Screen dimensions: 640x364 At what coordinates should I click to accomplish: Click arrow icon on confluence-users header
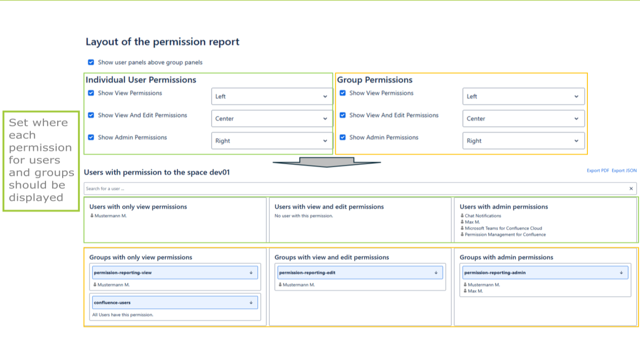click(251, 303)
